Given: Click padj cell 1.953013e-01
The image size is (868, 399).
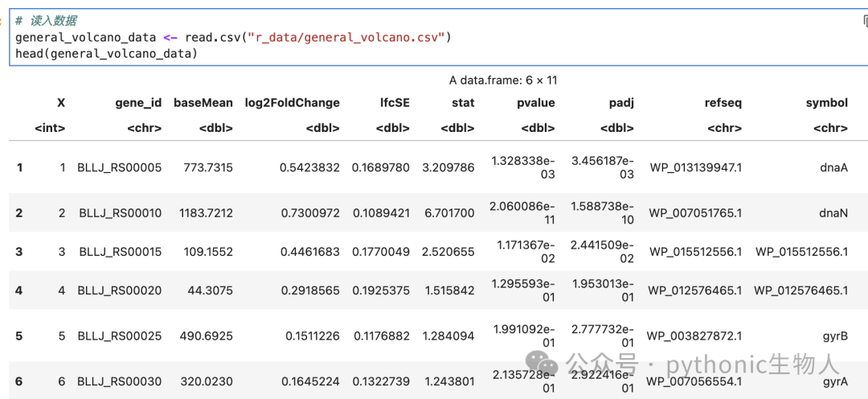Looking at the screenshot, I should 604,290.
